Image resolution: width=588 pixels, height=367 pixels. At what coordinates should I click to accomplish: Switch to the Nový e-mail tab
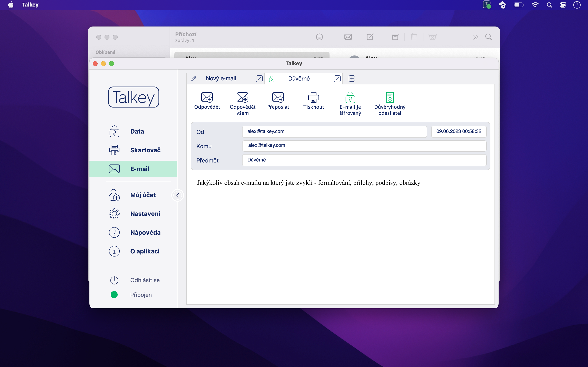(x=221, y=78)
